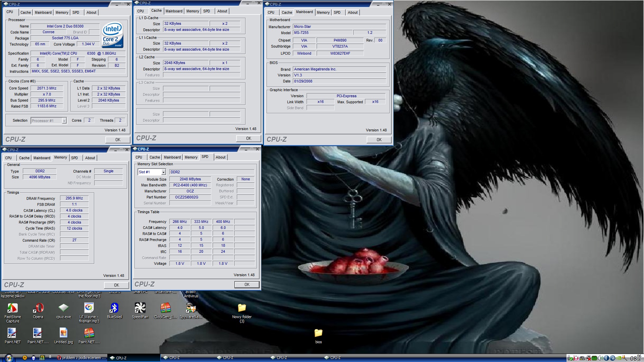Viewport: 644px width, 362px height.
Task: Open the About tab in Mainboard window
Action: point(353,12)
